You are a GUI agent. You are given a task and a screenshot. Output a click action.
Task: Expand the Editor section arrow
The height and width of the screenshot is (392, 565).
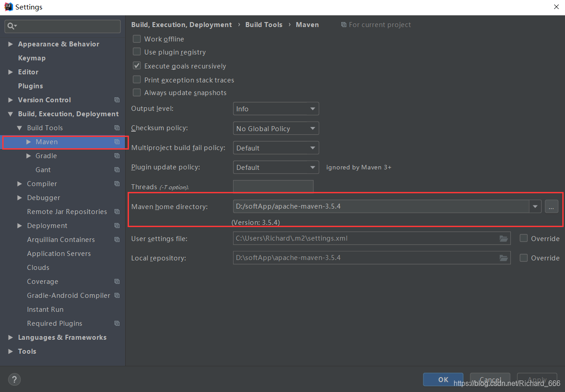[10, 72]
